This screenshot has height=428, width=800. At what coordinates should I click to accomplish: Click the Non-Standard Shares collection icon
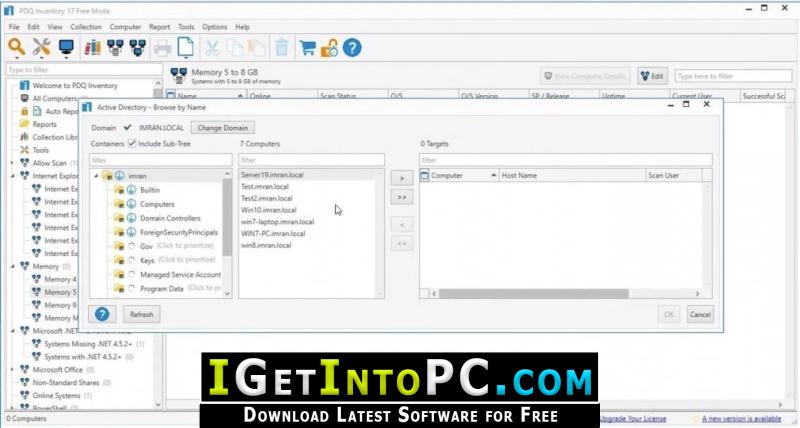pyautogui.click(x=24, y=382)
